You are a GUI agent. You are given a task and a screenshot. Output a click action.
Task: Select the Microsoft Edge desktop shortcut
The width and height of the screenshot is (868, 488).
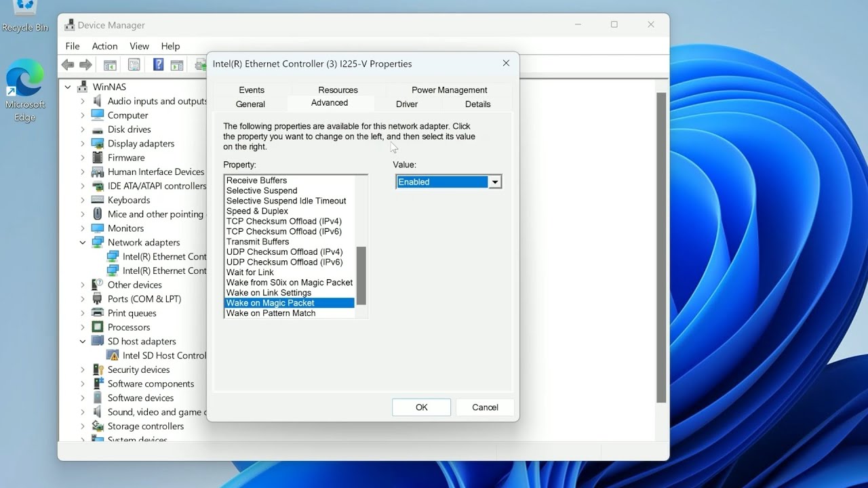pyautogui.click(x=25, y=91)
